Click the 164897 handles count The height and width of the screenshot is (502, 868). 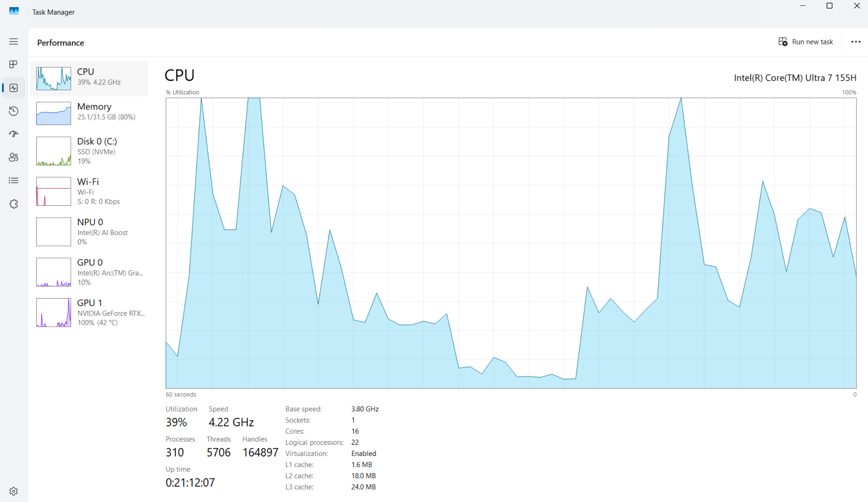(260, 452)
